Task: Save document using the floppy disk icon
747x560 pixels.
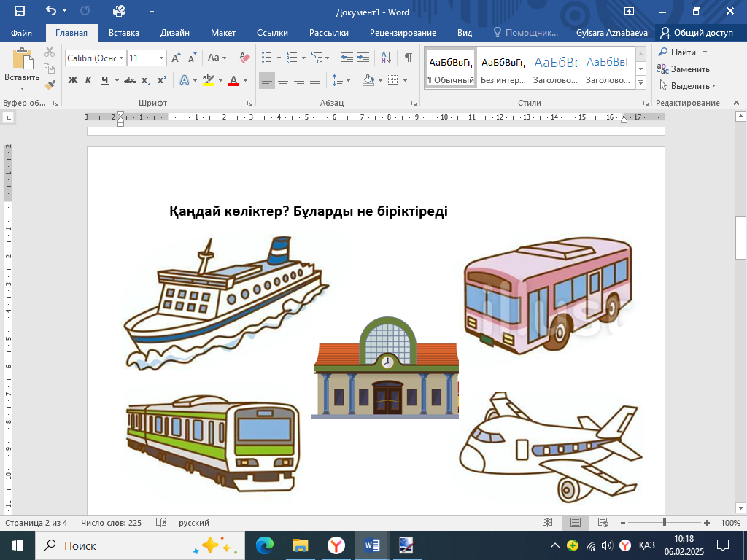Action: [20, 11]
